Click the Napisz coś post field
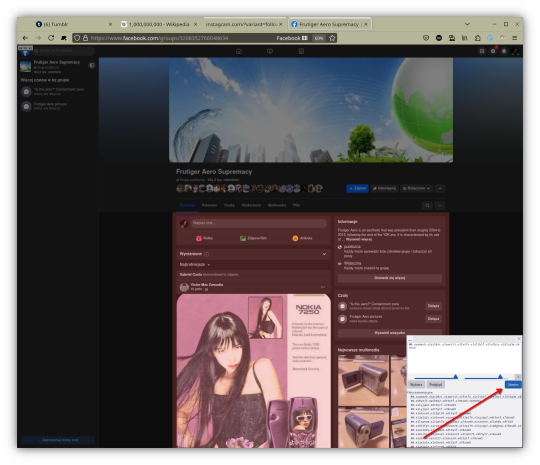This screenshot has width=540, height=465. (259, 223)
